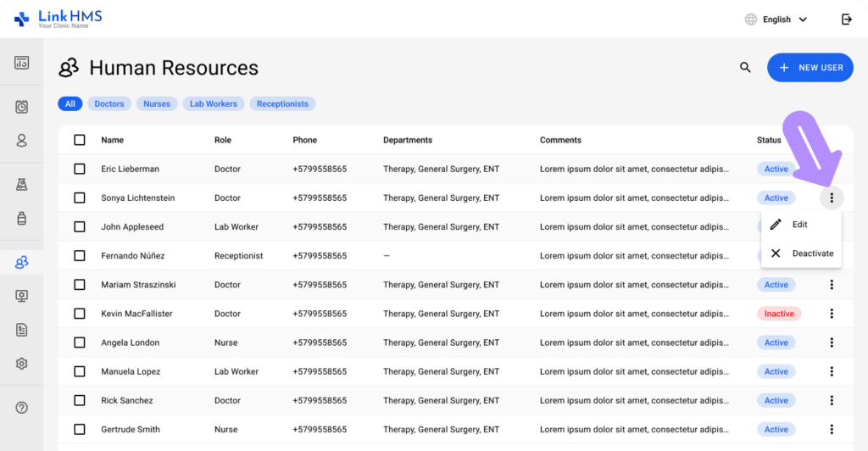
Task: Check the box for Mariam Straszinski
Action: (80, 285)
